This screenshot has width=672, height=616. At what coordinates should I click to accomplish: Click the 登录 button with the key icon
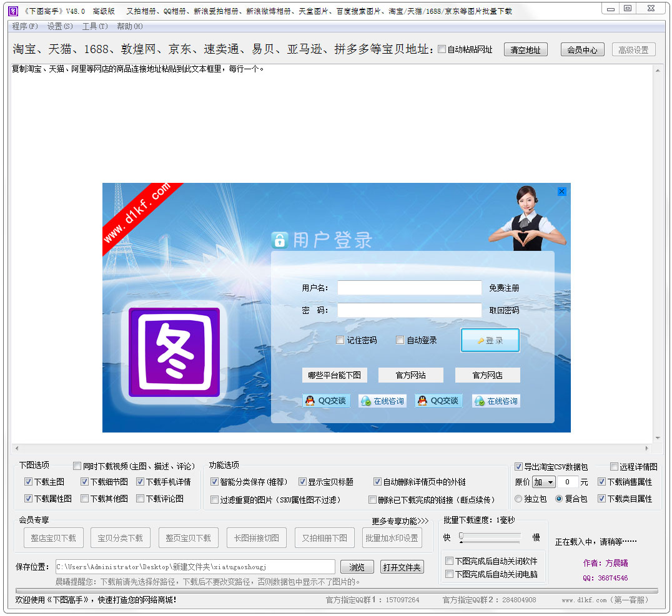pos(490,341)
